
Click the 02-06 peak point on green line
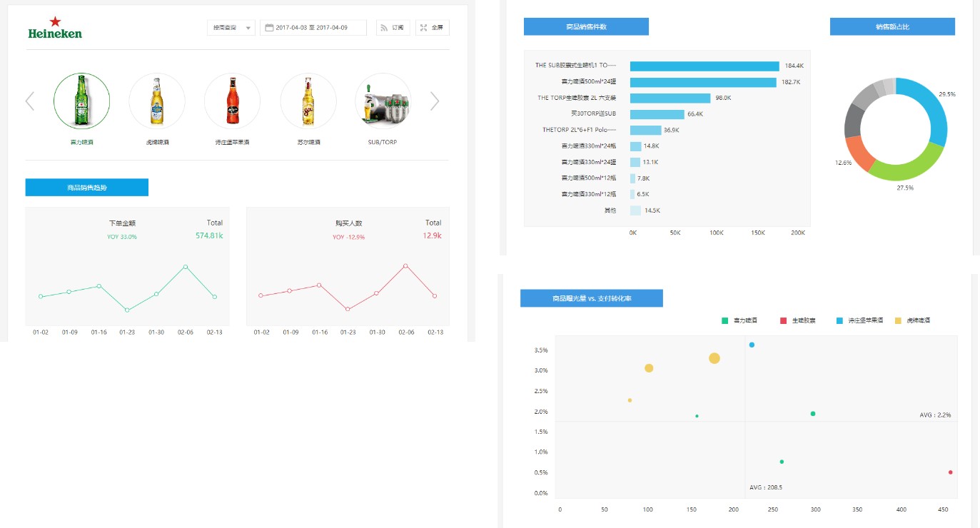(x=186, y=267)
